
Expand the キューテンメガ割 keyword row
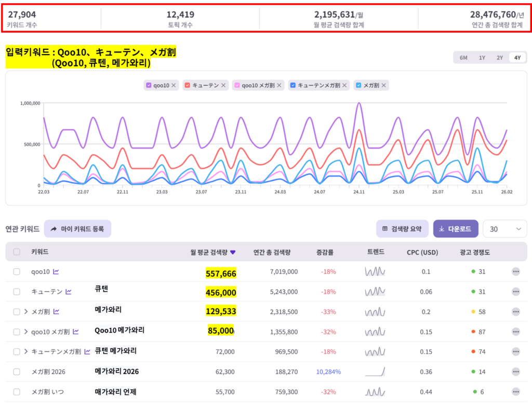pos(26,352)
